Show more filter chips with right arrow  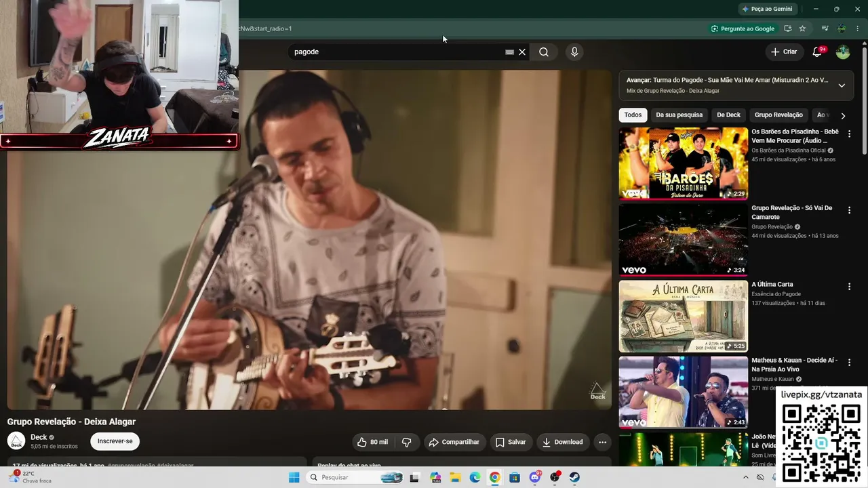(843, 116)
